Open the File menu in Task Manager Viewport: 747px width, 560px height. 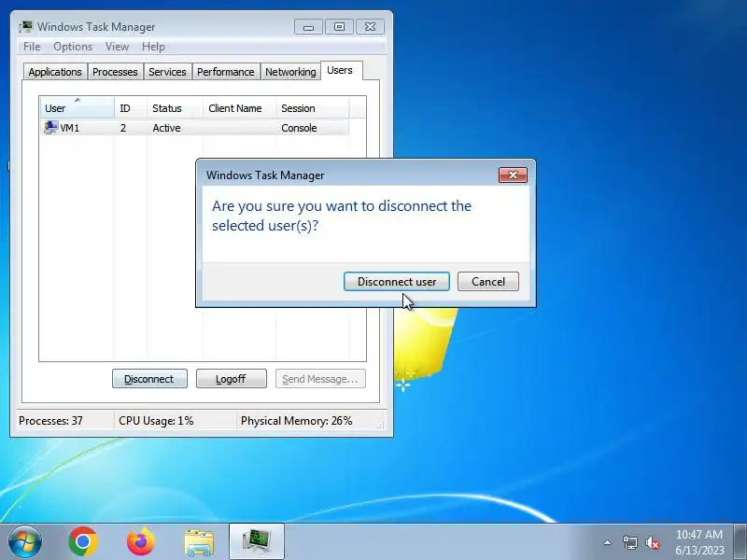(32, 47)
